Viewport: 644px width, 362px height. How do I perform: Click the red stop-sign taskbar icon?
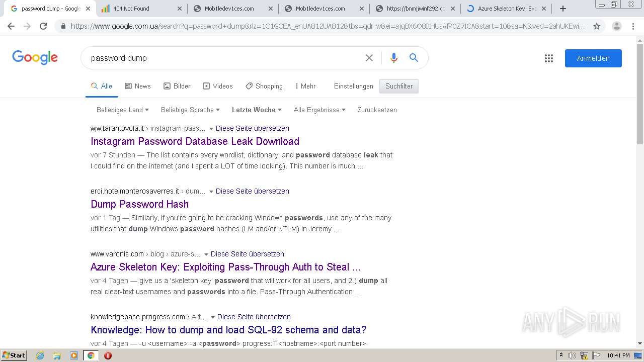108,355
